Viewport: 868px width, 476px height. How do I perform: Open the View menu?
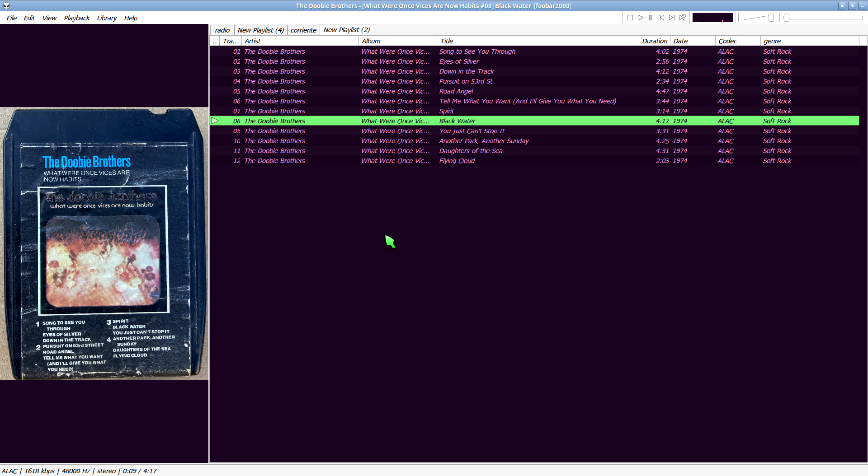[49, 18]
